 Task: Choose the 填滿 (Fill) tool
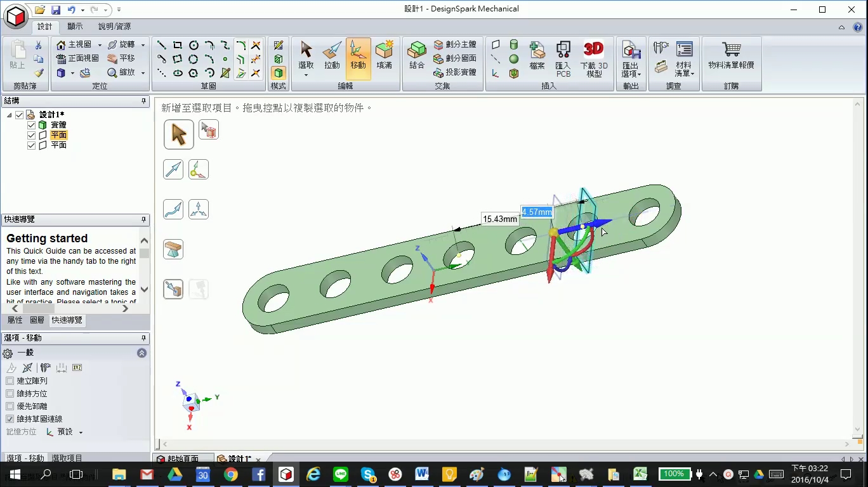pos(384,55)
